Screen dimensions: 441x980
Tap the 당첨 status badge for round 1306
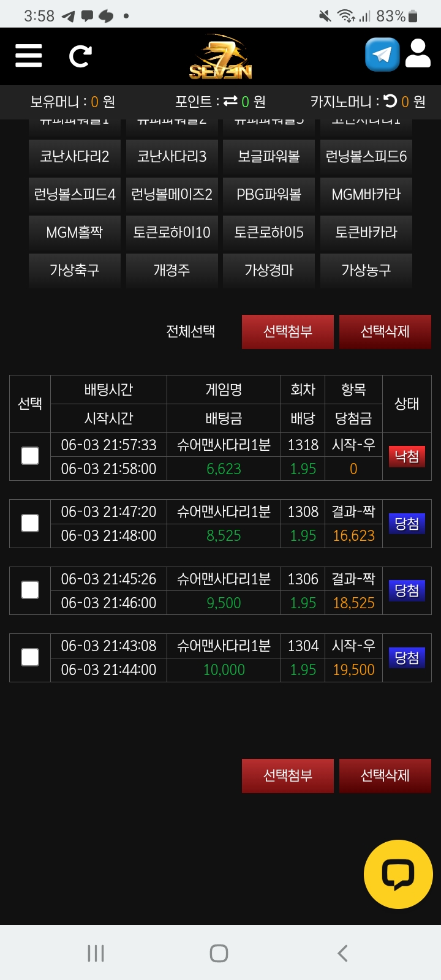point(407,590)
